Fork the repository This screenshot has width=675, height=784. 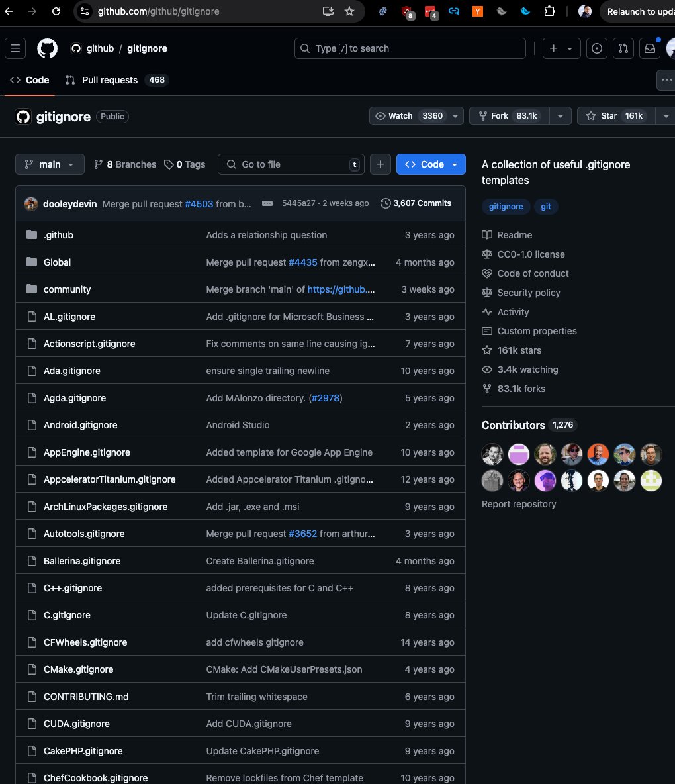[509, 115]
